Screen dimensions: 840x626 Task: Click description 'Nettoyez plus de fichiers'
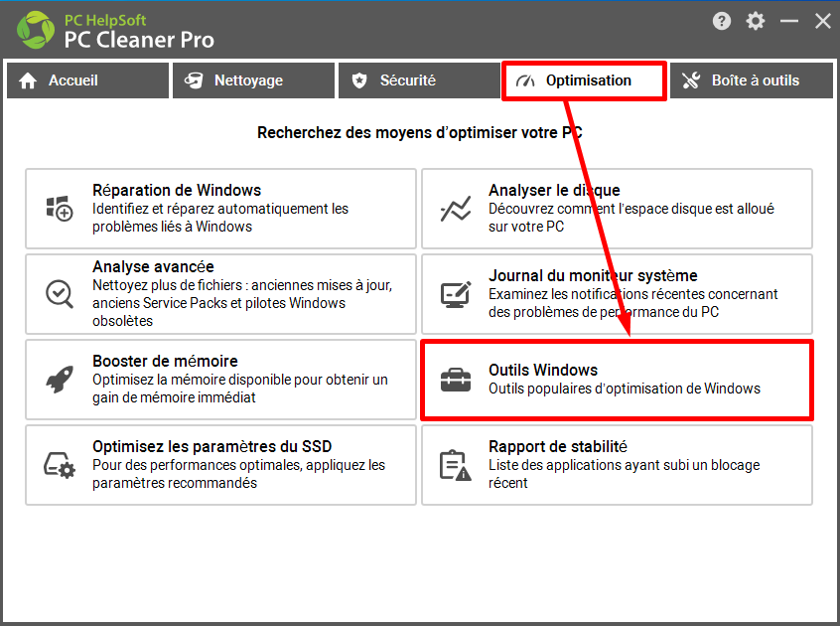click(x=242, y=303)
